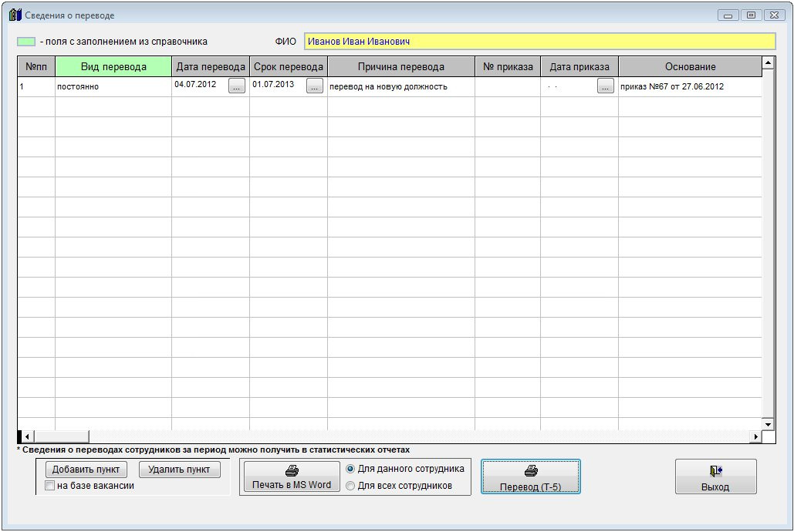Select cell перевод на новую должность

click(401, 86)
